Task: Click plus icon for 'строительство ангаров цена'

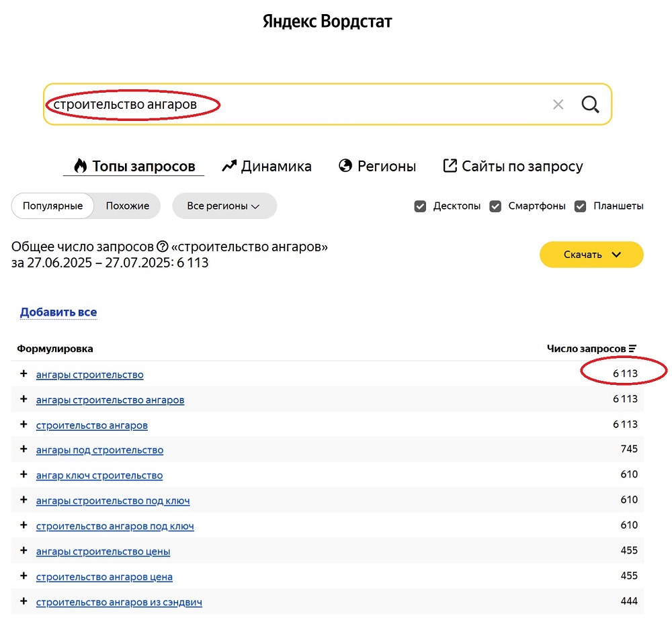Action: click(x=24, y=576)
